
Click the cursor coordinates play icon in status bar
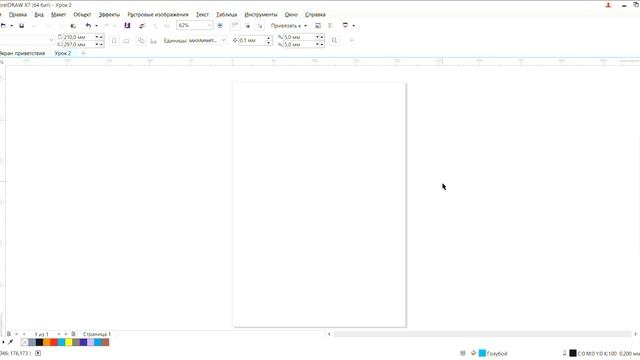tap(38, 353)
